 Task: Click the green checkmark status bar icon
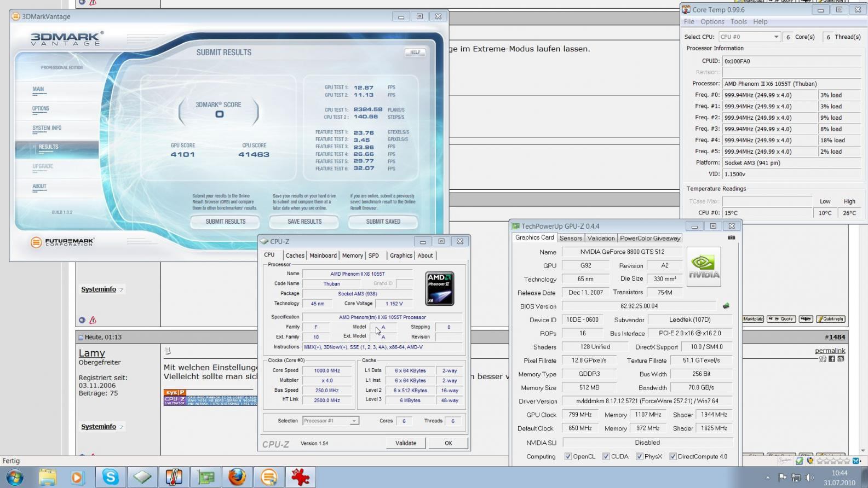tap(800, 461)
